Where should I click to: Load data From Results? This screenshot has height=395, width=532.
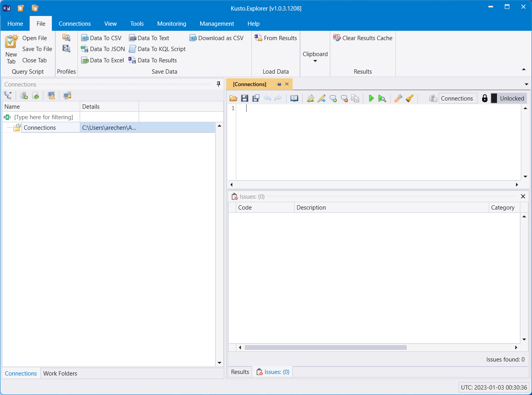276,38
